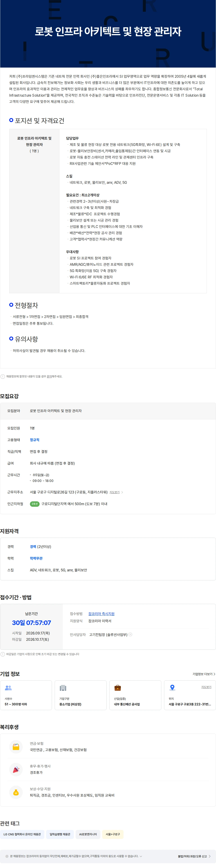Click the 사원수 51 ~ 300명 이하 card
The width and height of the screenshot is (216, 868).
point(26,695)
